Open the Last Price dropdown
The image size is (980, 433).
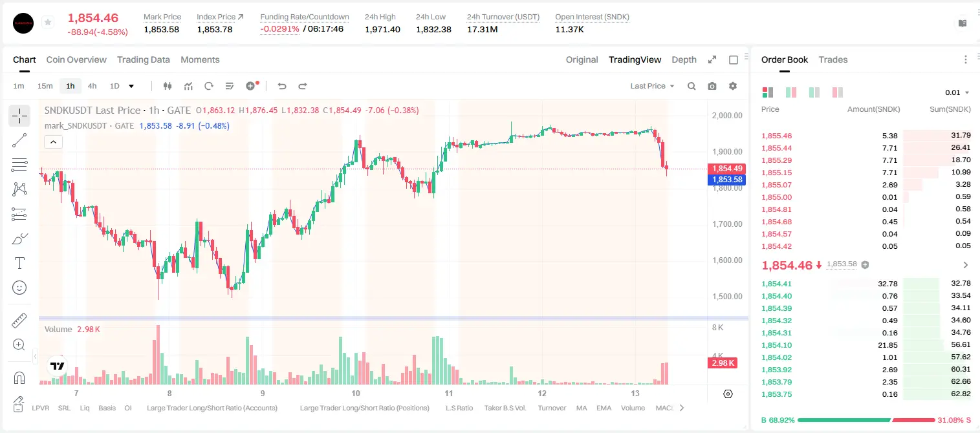pos(652,86)
